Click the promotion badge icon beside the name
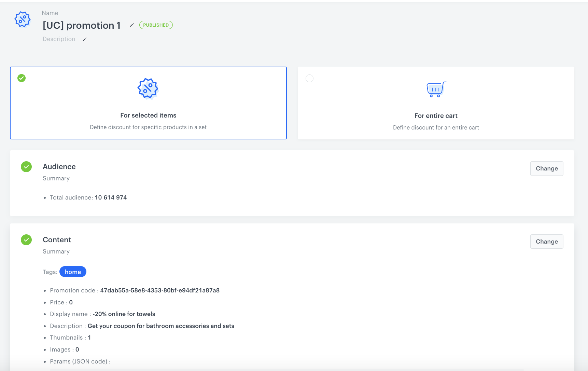Image resolution: width=588 pixels, height=371 pixels. point(23,19)
